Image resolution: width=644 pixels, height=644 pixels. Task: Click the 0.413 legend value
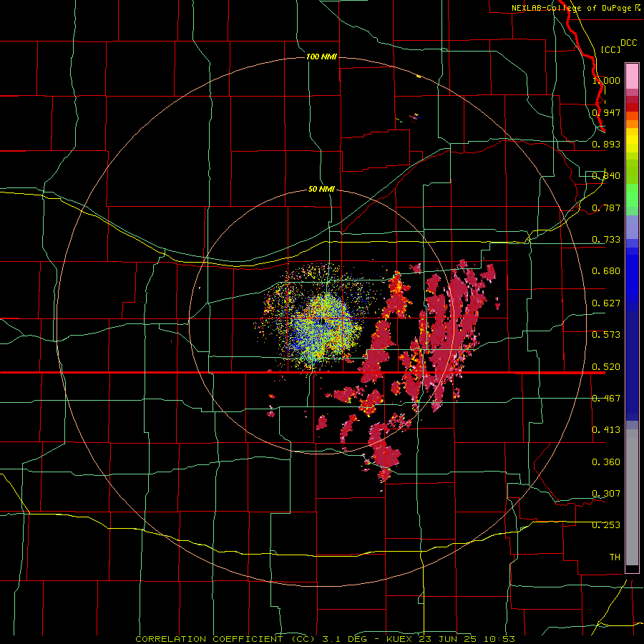[606, 429]
